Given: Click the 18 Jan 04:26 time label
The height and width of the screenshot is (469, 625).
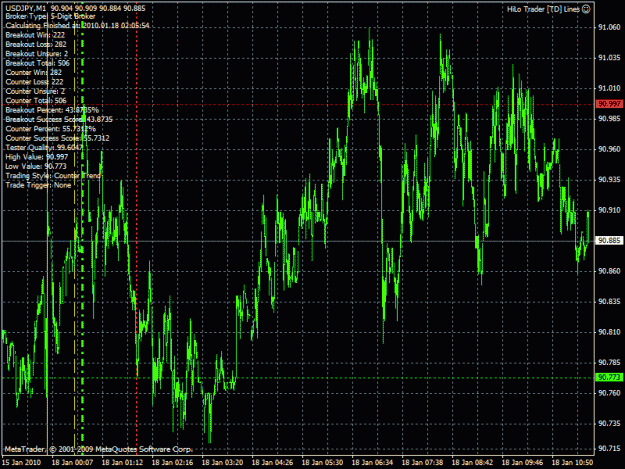Looking at the screenshot, I should pyautogui.click(x=272, y=462).
